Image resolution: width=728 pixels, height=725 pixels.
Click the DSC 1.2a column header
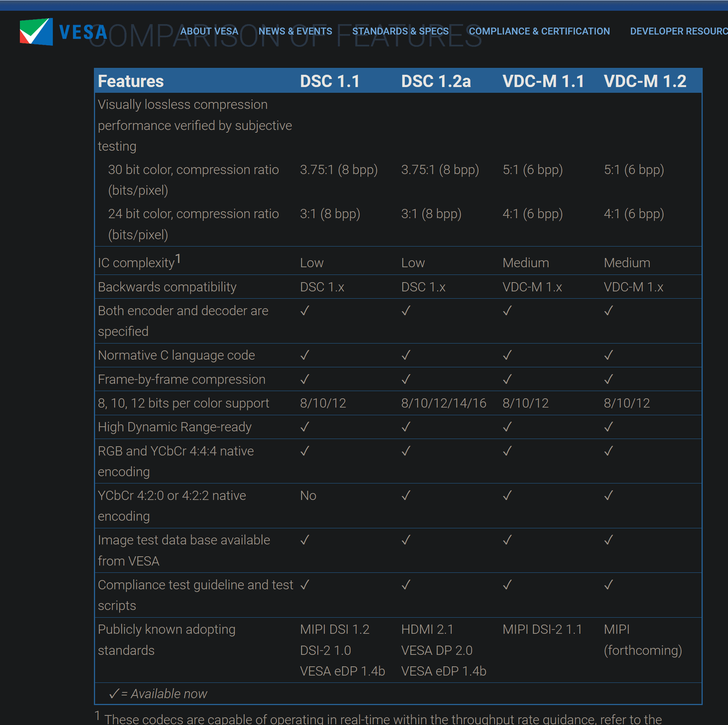point(436,81)
